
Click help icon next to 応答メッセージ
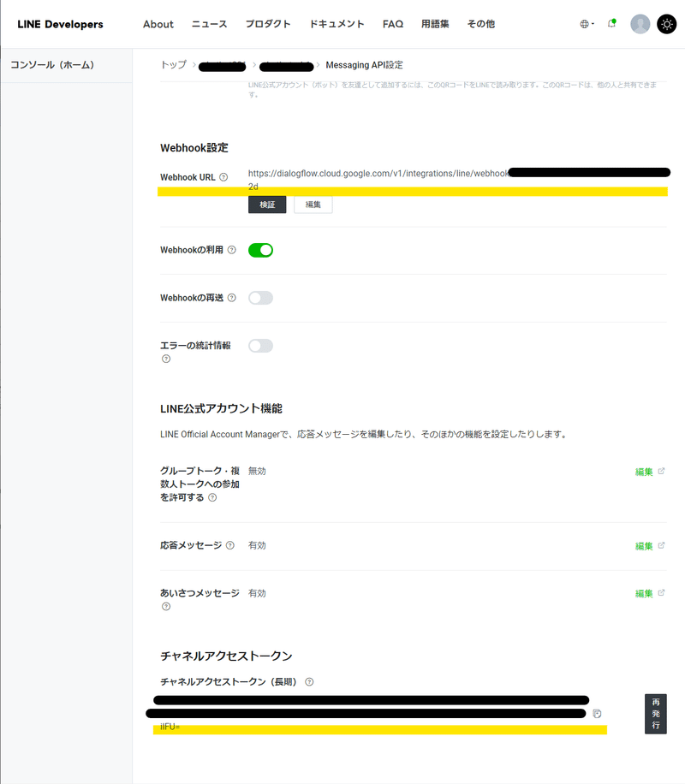point(230,545)
